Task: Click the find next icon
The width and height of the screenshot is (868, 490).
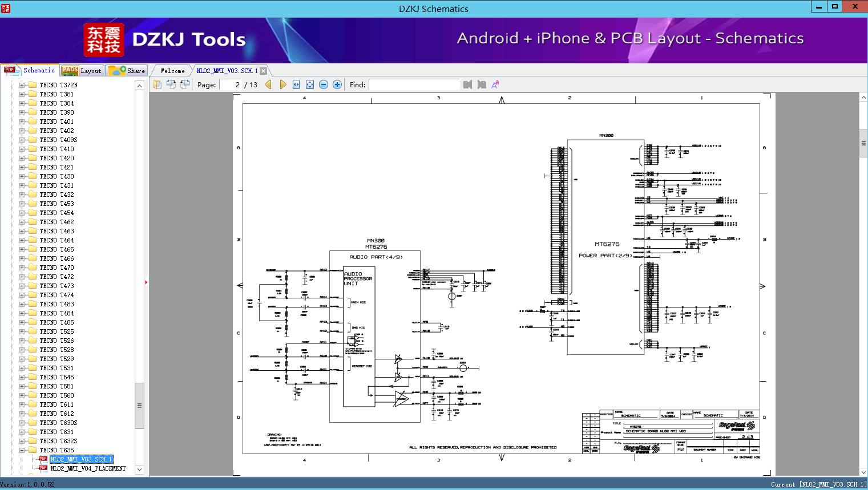Action: pos(482,84)
